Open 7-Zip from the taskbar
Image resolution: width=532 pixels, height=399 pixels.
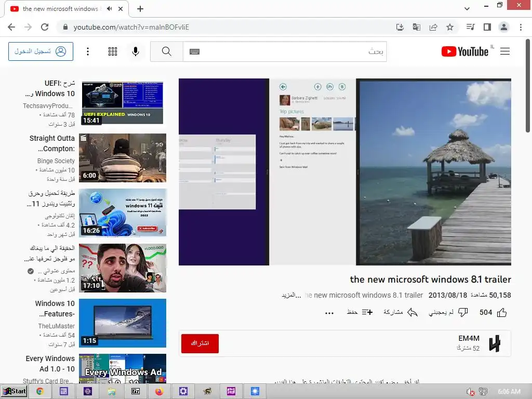click(x=136, y=391)
